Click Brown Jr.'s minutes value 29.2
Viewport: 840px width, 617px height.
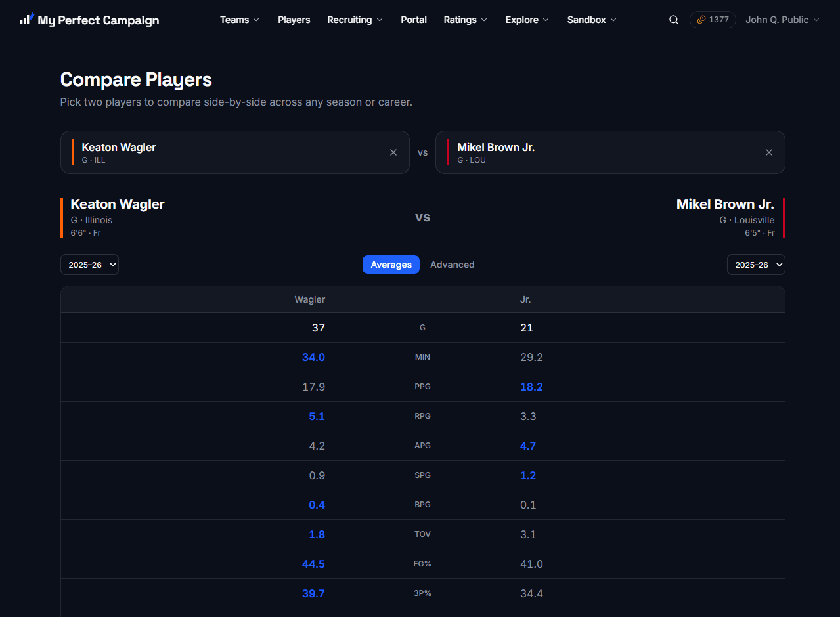(x=531, y=357)
